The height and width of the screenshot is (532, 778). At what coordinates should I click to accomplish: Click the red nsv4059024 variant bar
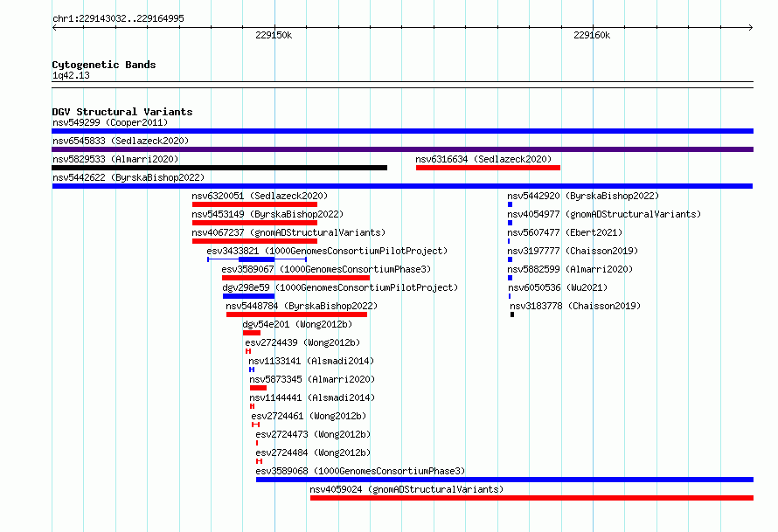(531, 498)
